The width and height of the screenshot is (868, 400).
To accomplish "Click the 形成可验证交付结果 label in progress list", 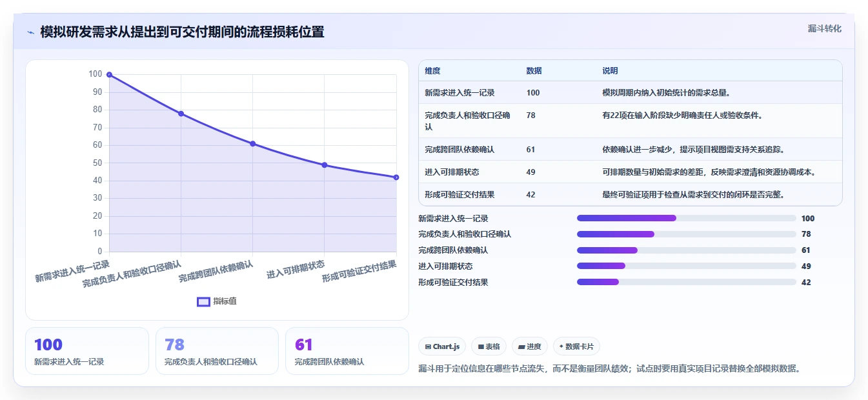I will click(x=453, y=282).
